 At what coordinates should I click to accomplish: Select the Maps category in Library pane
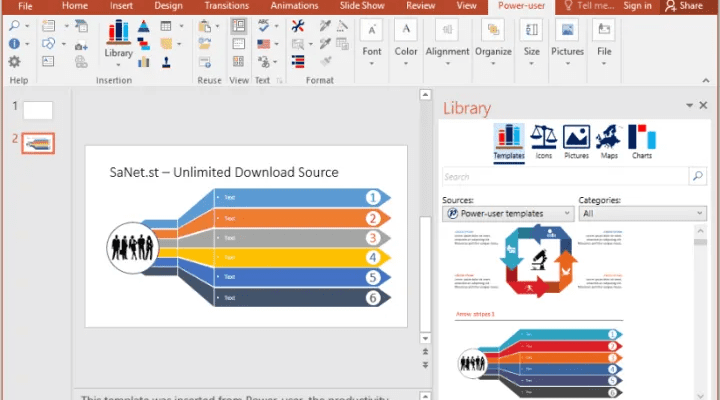(609, 142)
